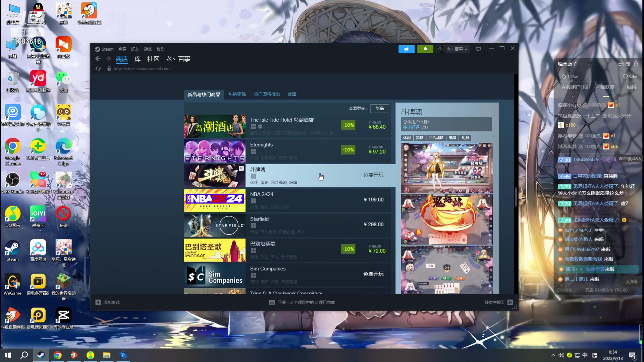The image size is (644, 362).
Task: Click the 纸牌 tag button
Action: pyautogui.click(x=452, y=138)
